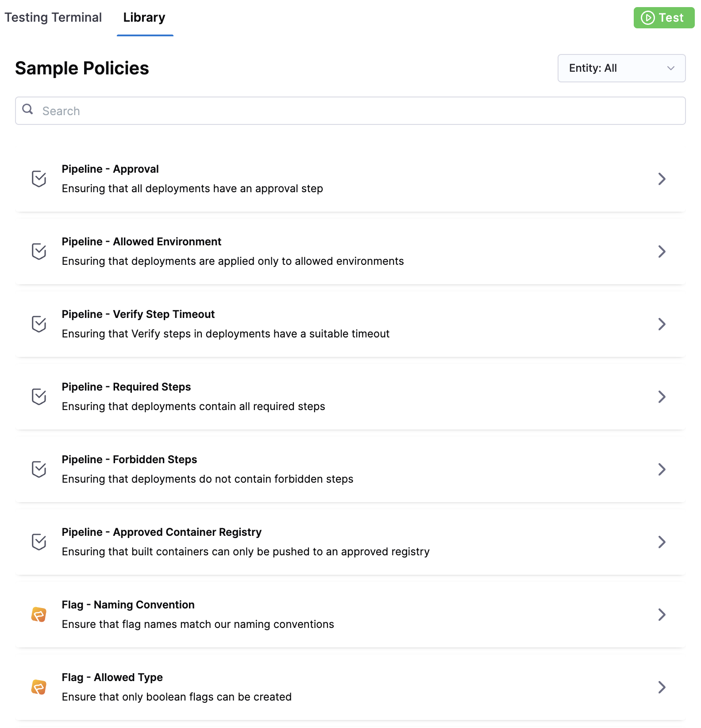This screenshot has height=728, width=701.
Task: Click the shield icon for Verify Step Timeout
Action: point(39,324)
